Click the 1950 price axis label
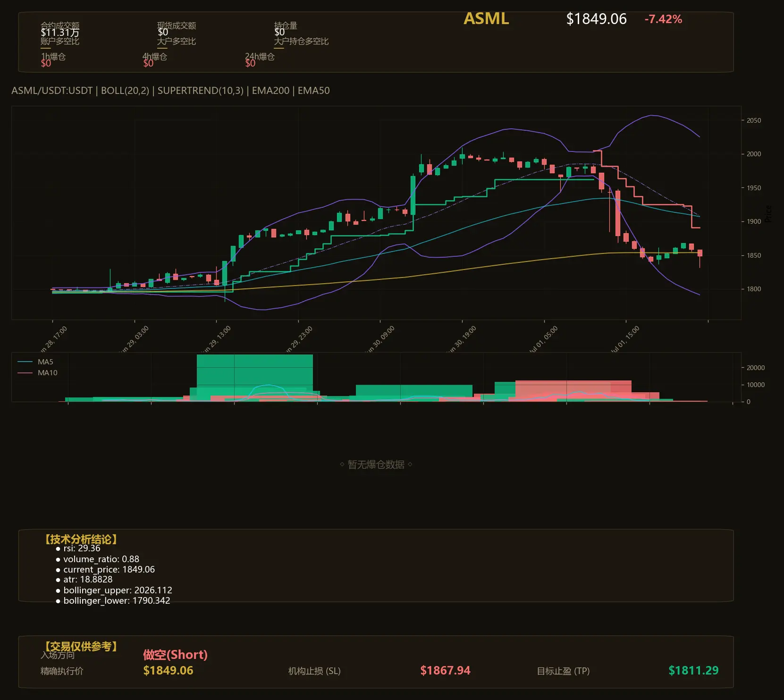Screen dimensions: 784x700 [x=754, y=188]
